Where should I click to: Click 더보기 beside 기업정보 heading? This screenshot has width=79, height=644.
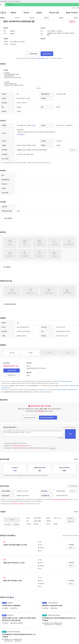pos(76,512)
